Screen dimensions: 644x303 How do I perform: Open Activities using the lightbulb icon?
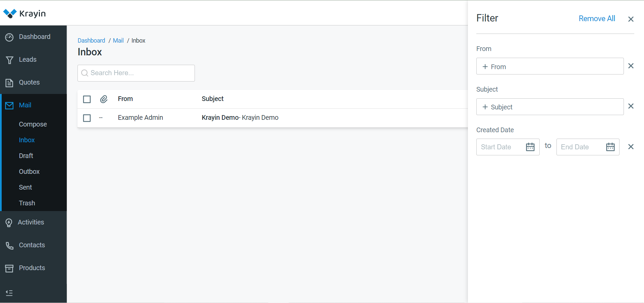[x=9, y=222]
